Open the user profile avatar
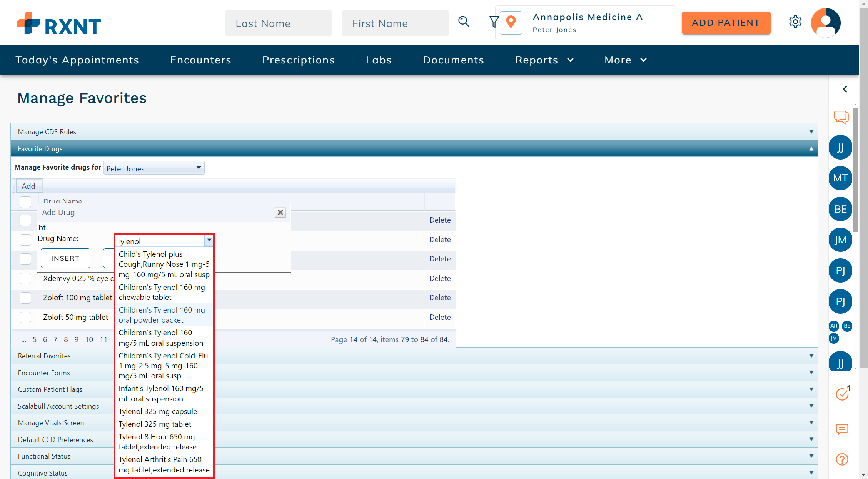This screenshot has width=868, height=479. 826,23
